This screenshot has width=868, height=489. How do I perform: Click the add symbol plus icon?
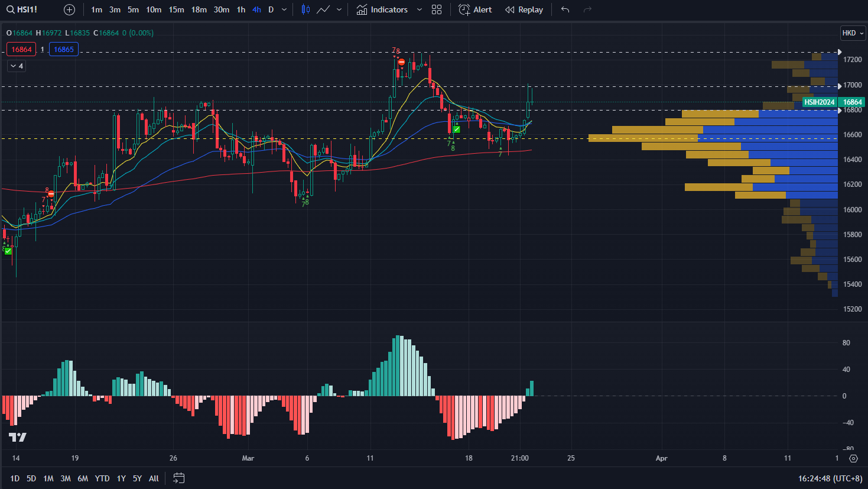(x=69, y=9)
